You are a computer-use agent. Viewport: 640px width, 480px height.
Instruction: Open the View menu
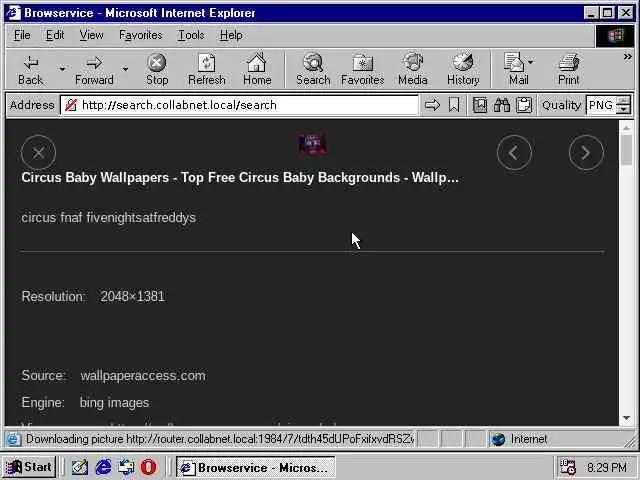pos(91,36)
